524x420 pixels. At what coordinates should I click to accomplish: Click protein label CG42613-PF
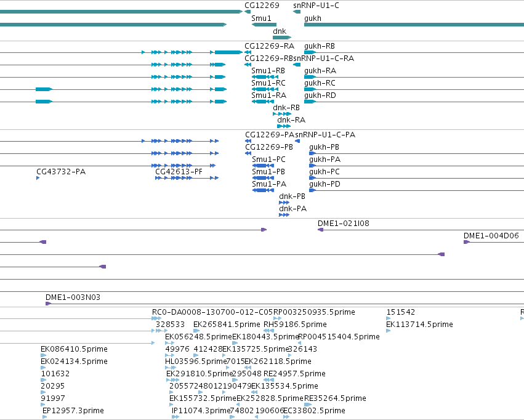179,172
